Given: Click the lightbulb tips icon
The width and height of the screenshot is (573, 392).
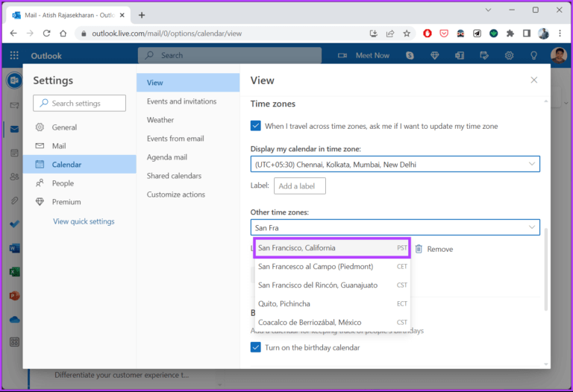Looking at the screenshot, I should pos(533,55).
